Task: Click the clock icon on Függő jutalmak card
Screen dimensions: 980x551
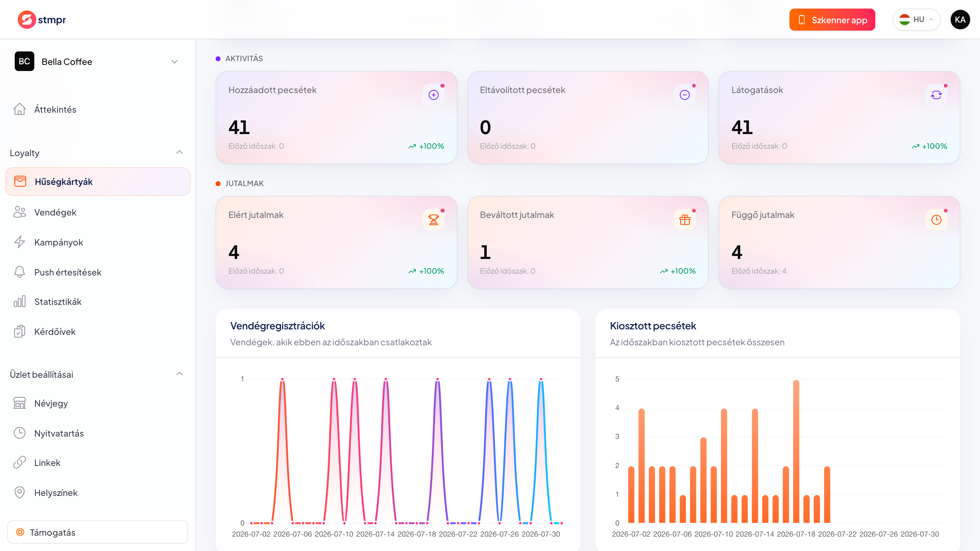Action: [x=936, y=219]
